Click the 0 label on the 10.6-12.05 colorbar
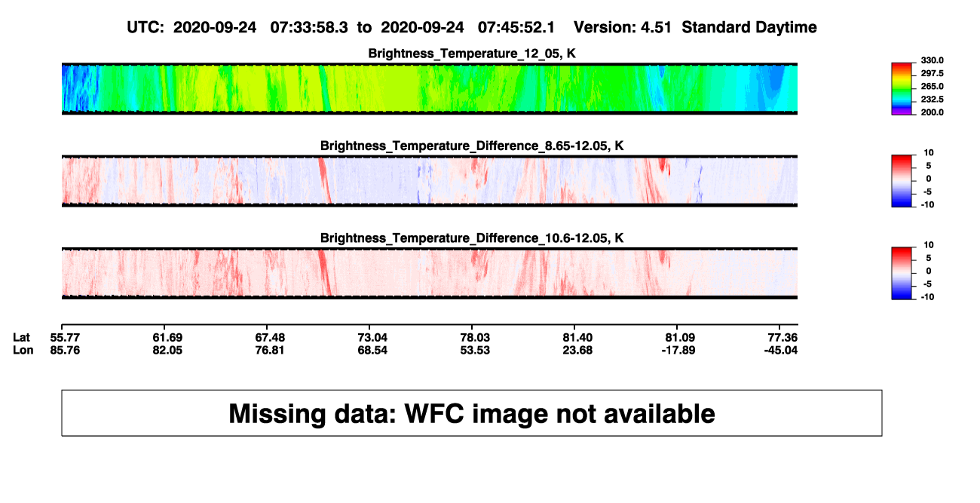The image size is (980, 503). (929, 271)
